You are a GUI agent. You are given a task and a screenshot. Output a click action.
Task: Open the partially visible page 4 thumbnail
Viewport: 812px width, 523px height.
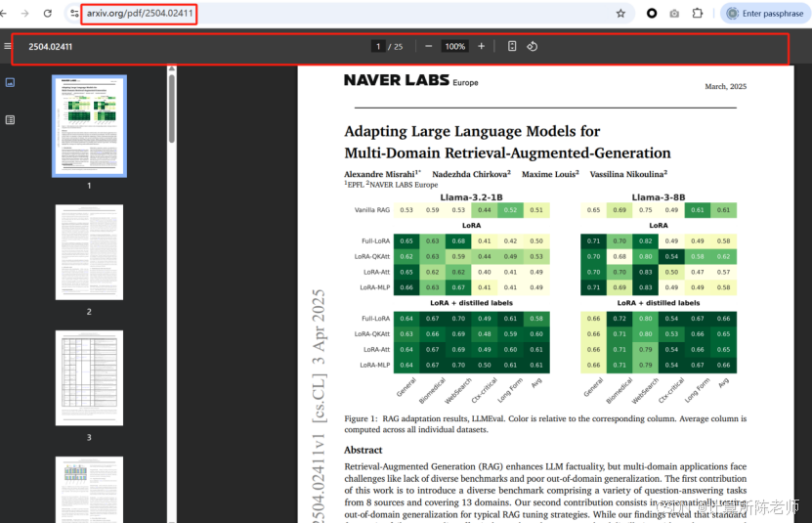click(x=89, y=490)
